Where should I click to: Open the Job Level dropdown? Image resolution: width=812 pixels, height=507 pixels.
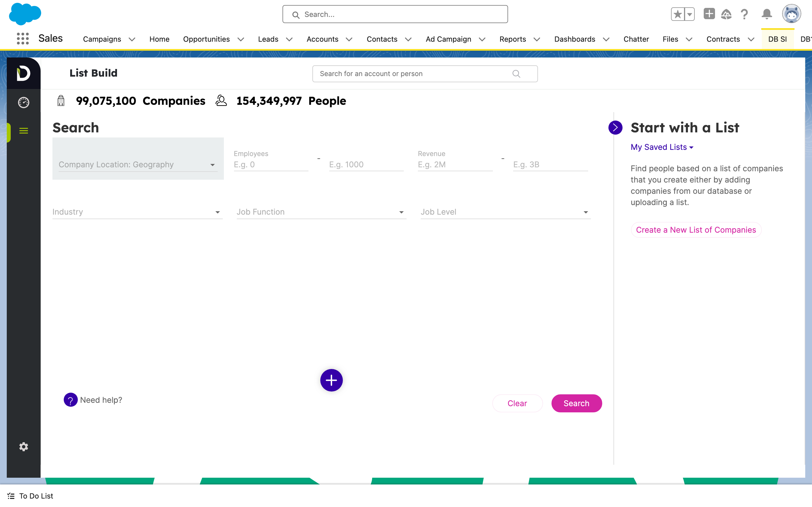click(505, 212)
